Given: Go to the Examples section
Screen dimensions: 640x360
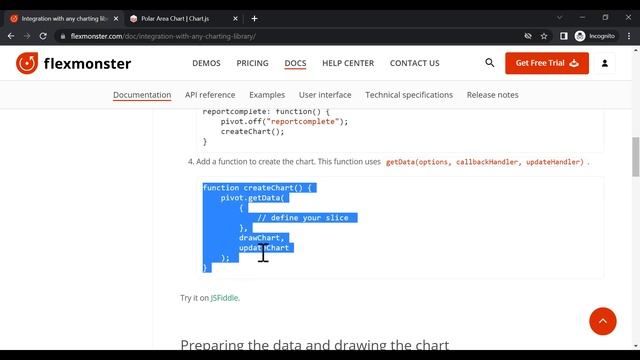Looking at the screenshot, I should click(x=267, y=95).
